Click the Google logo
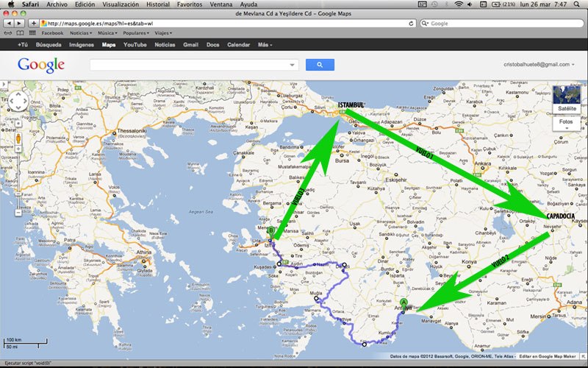The height and width of the screenshot is (368, 588). 41,66
